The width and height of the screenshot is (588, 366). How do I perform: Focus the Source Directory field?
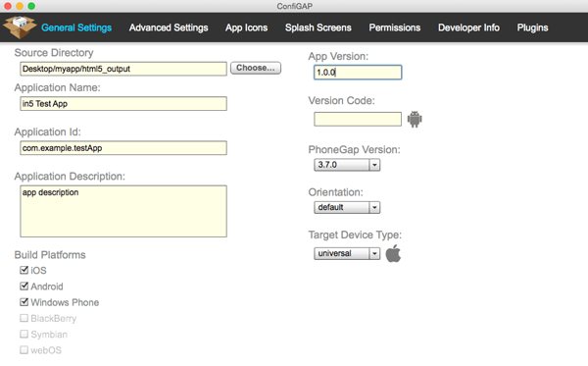click(x=123, y=69)
